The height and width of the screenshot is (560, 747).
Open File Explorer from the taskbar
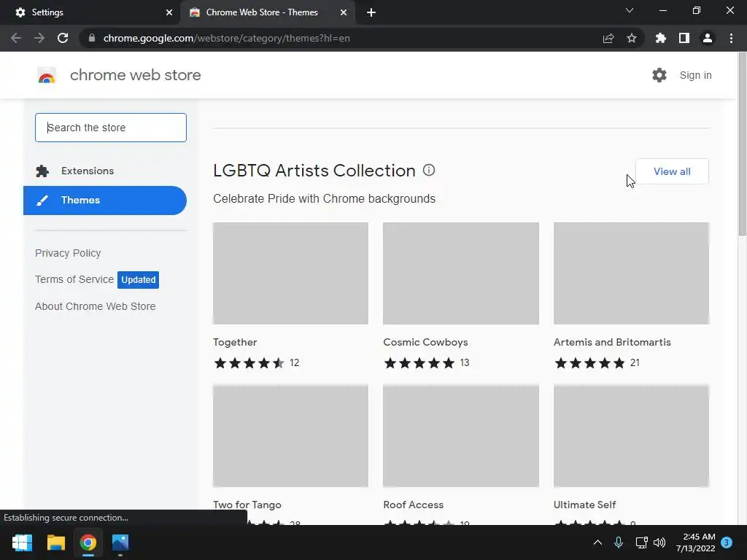[55, 542]
